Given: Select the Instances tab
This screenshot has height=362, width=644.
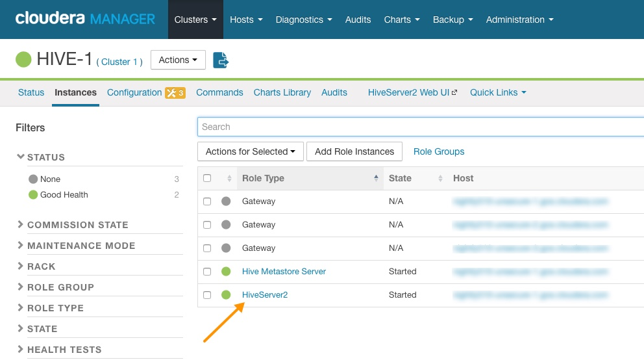Looking at the screenshot, I should pyautogui.click(x=75, y=92).
